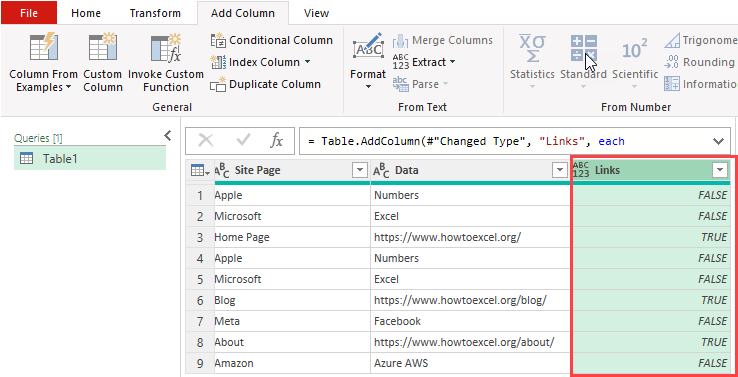Open the File tab
Screen dimensions: 738x377
(x=29, y=13)
